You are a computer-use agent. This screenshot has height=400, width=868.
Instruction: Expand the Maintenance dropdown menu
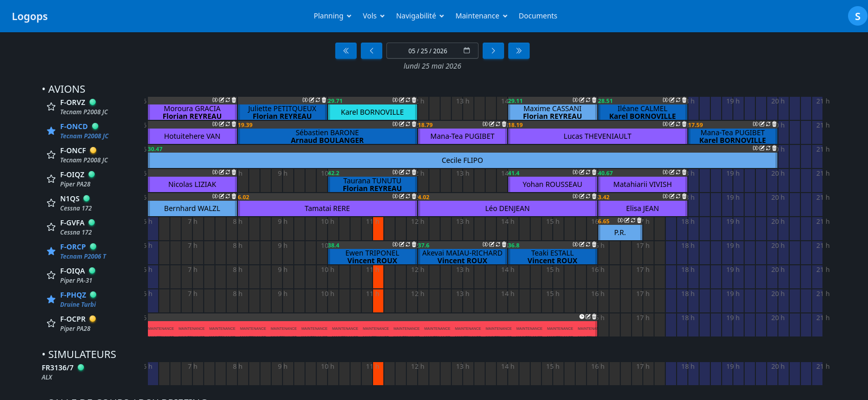pyautogui.click(x=482, y=16)
